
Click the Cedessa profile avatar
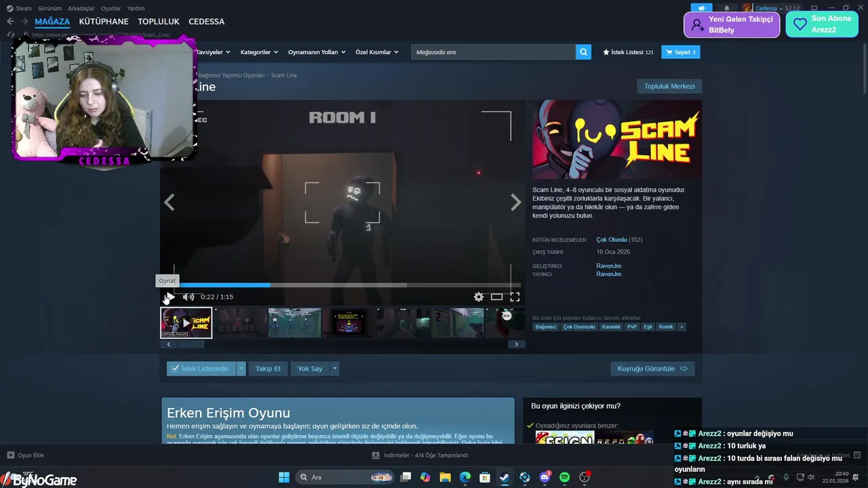click(x=747, y=8)
